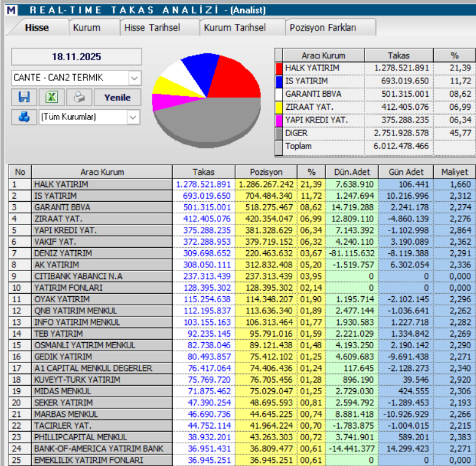The image size is (476, 466).
Task: Select the TEB YATIRIM row
Action: point(241,334)
